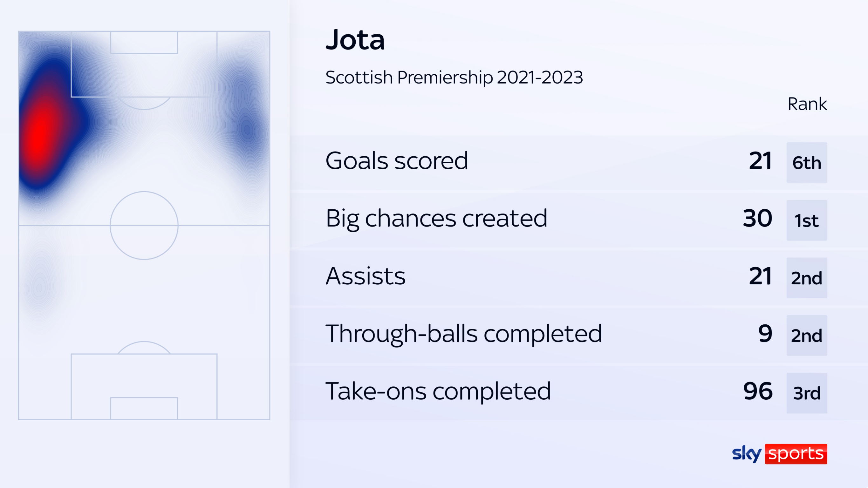Click the Jota player name heading

pyautogui.click(x=355, y=40)
